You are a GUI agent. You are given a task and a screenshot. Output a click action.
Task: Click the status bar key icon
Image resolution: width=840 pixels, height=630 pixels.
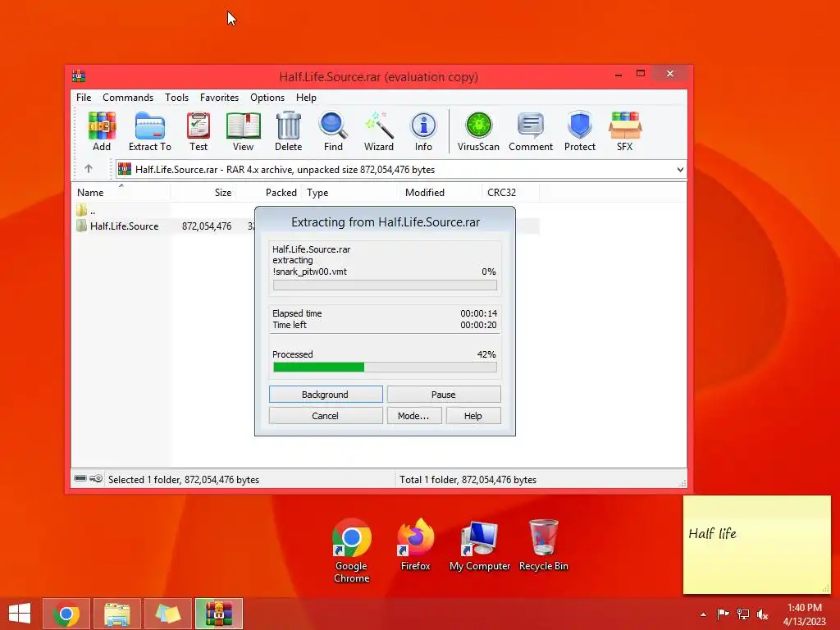pos(96,478)
